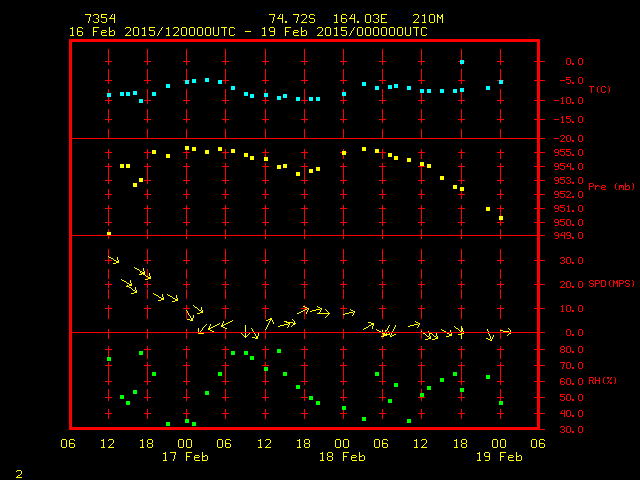The width and height of the screenshot is (640, 480).
Task: Click the 18 Feb date label
Action: click(342, 457)
